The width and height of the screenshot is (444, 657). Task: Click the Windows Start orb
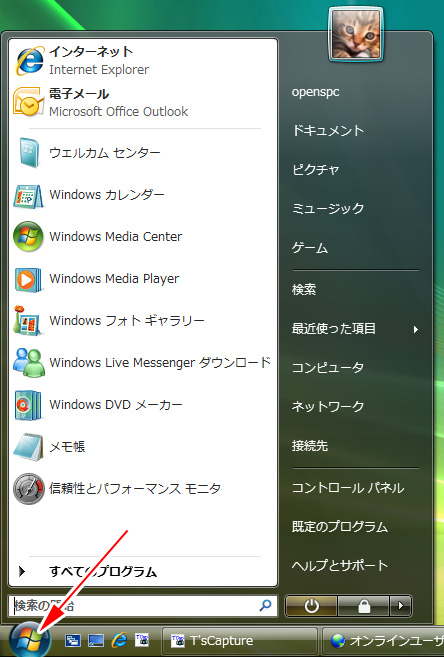pos(28,640)
